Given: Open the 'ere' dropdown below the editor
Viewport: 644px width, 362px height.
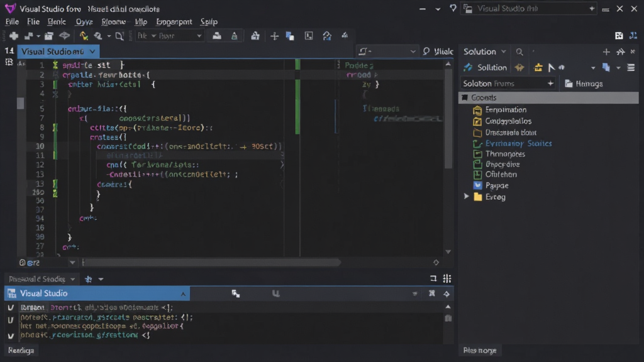Looking at the screenshot, I should click(x=72, y=263).
